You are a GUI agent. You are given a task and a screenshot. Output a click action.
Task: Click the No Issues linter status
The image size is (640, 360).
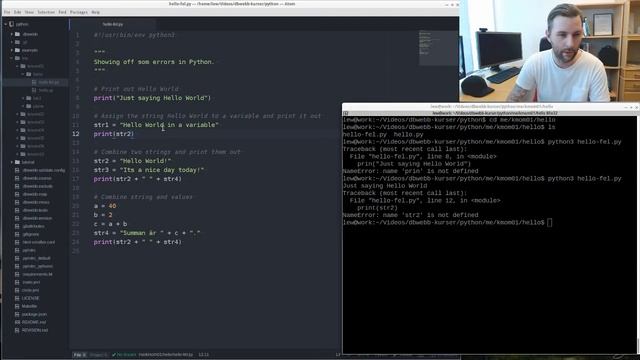click(123, 355)
